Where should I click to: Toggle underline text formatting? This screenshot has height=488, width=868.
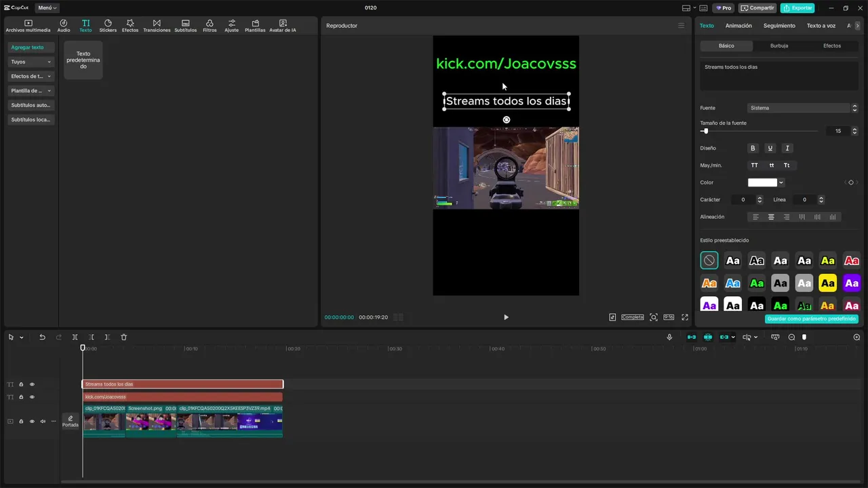point(770,148)
